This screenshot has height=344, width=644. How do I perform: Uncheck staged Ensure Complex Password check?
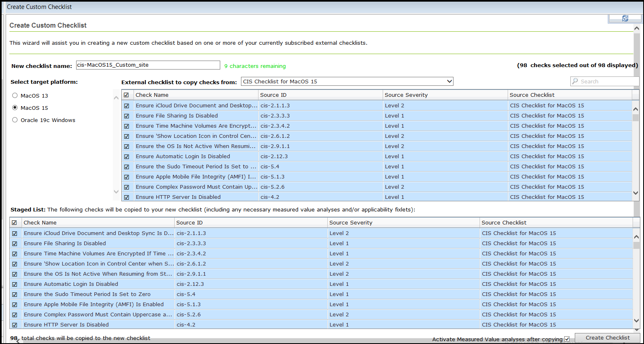point(15,315)
